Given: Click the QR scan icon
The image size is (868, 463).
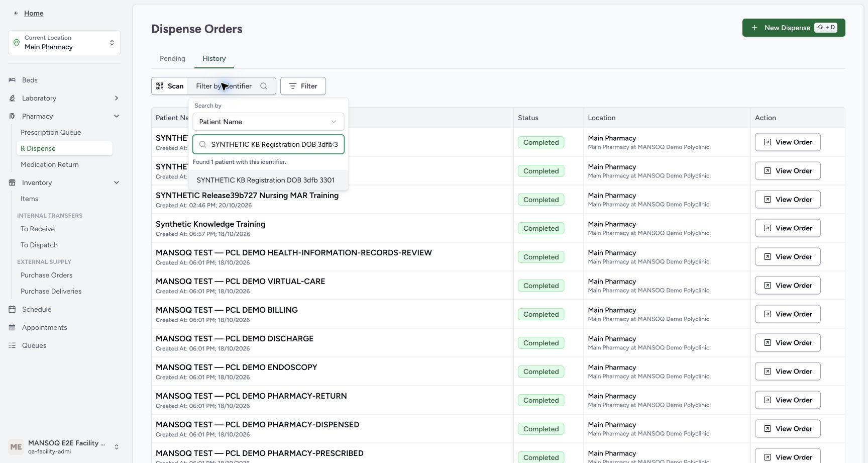Looking at the screenshot, I should point(160,86).
